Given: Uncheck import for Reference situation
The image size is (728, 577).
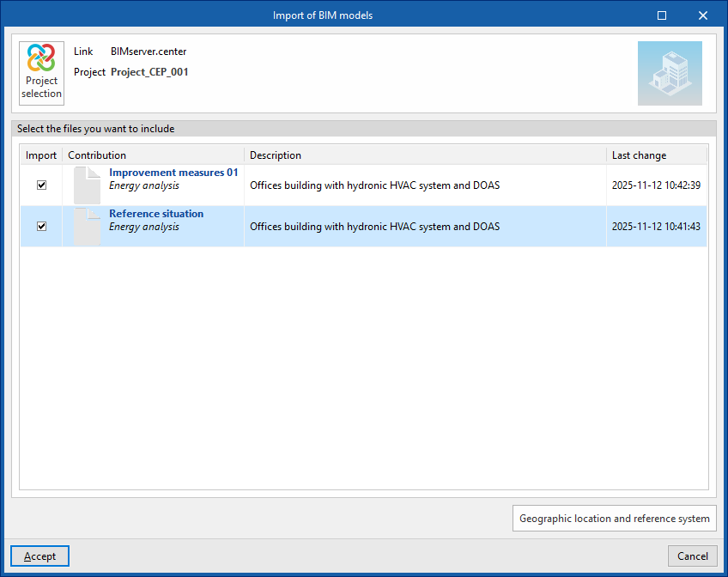Looking at the screenshot, I should (41, 227).
